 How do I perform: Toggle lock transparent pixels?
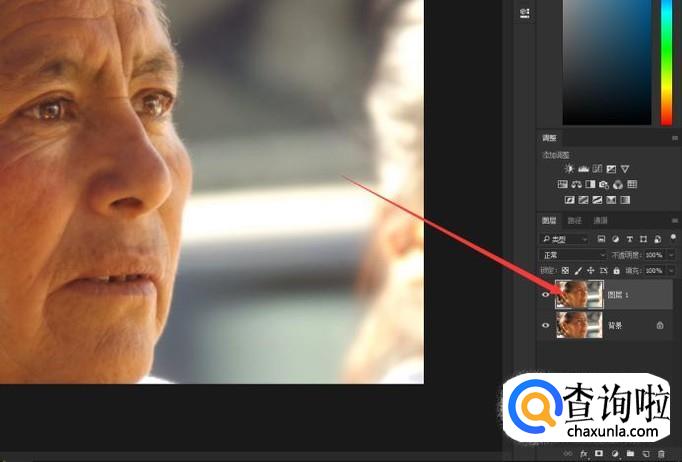click(565, 271)
